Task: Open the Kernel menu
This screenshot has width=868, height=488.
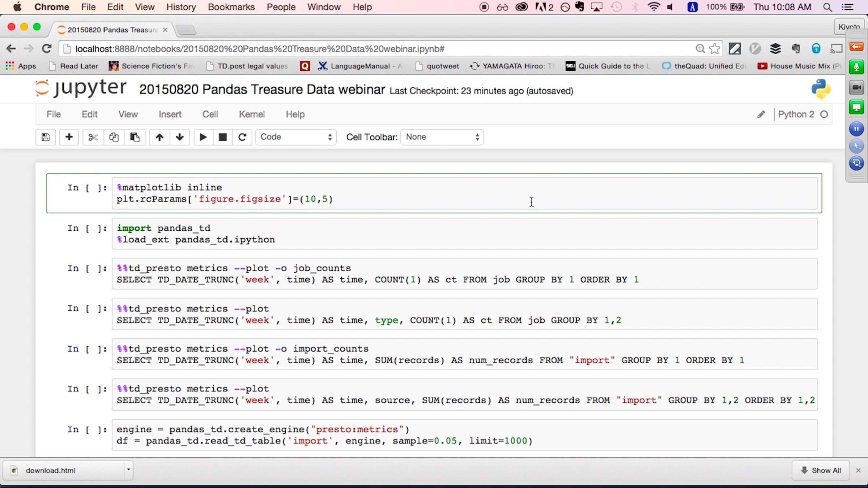Action: coord(252,114)
